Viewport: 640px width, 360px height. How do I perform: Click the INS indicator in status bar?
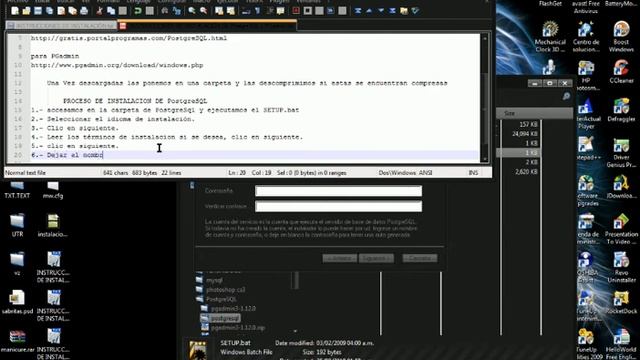473,173
